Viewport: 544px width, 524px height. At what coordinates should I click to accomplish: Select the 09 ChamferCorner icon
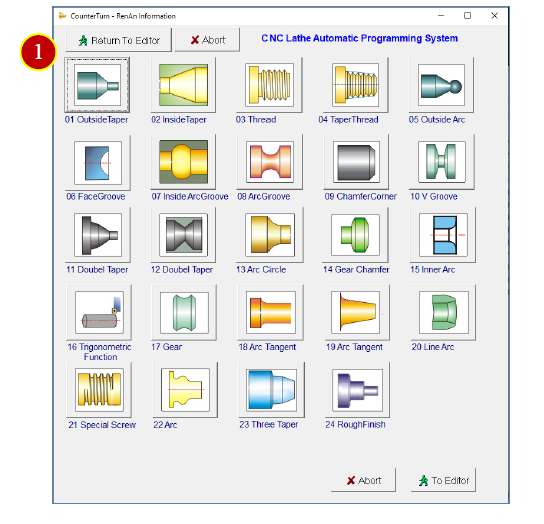coord(356,162)
